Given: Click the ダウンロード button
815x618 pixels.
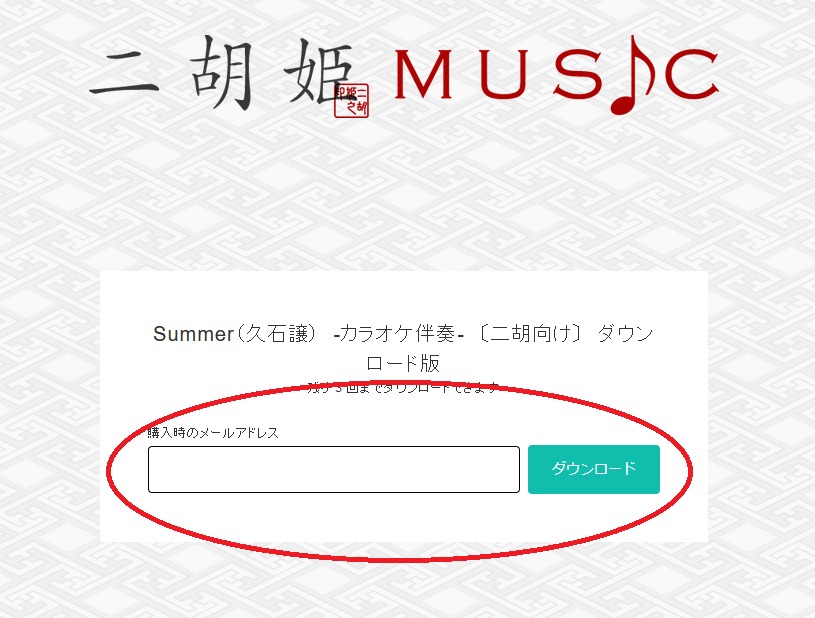Looking at the screenshot, I should (x=594, y=469).
